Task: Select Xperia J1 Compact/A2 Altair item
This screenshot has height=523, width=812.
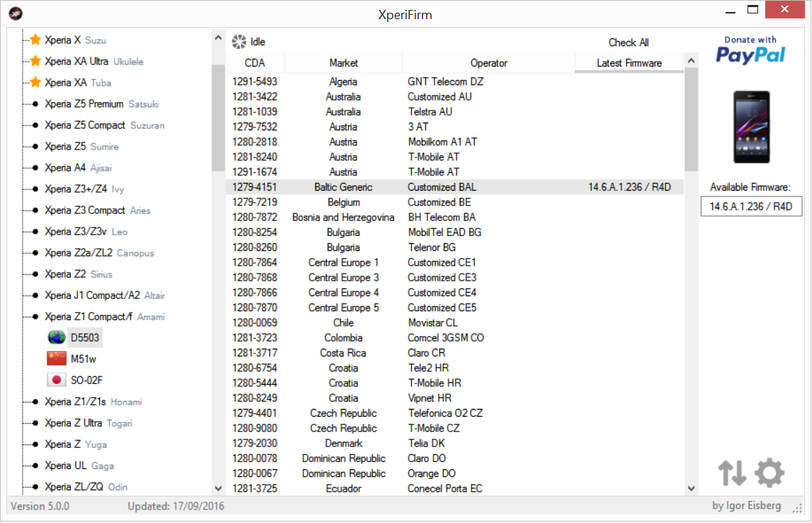Action: coord(105,295)
